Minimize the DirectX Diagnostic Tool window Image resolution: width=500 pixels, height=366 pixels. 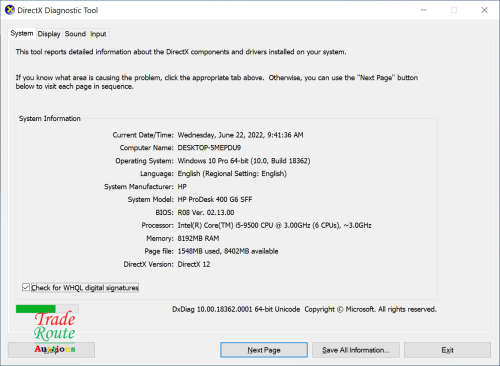[x=424, y=10]
